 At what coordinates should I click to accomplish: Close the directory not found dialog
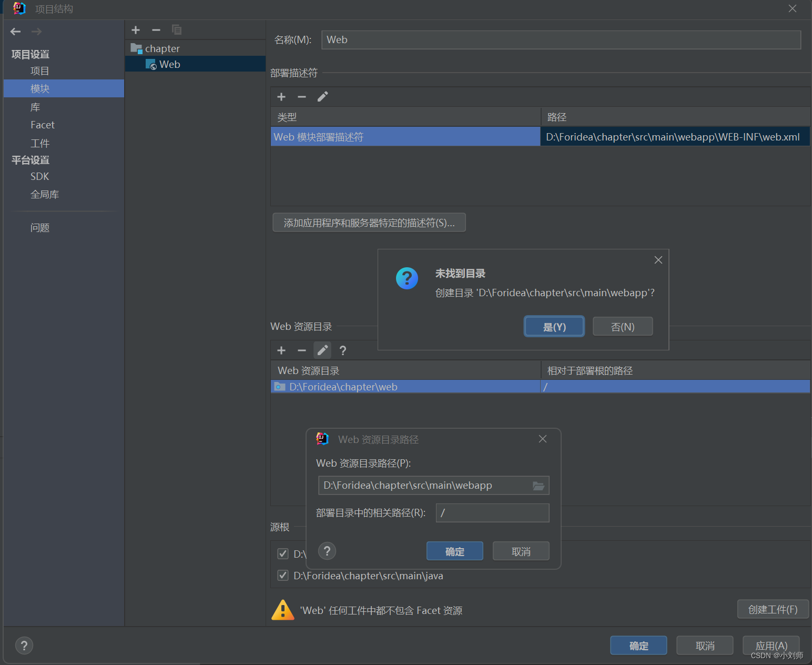658,260
